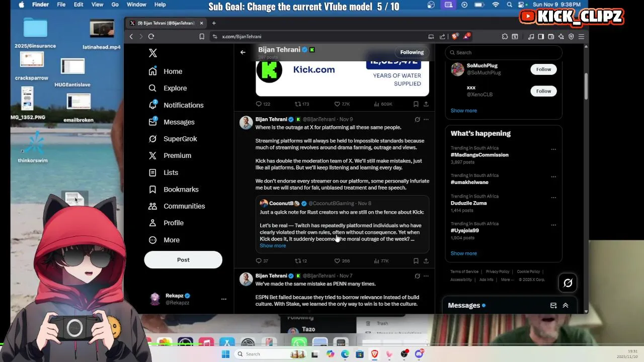Bookmark the Kick.com card post
The image size is (644, 362).
(x=416, y=104)
